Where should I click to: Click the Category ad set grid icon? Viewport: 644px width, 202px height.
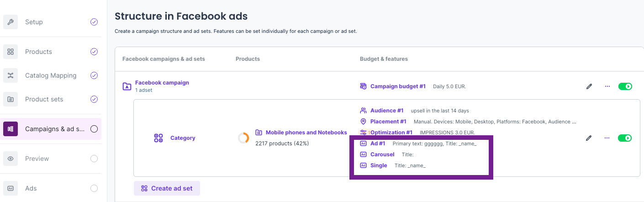click(158, 138)
